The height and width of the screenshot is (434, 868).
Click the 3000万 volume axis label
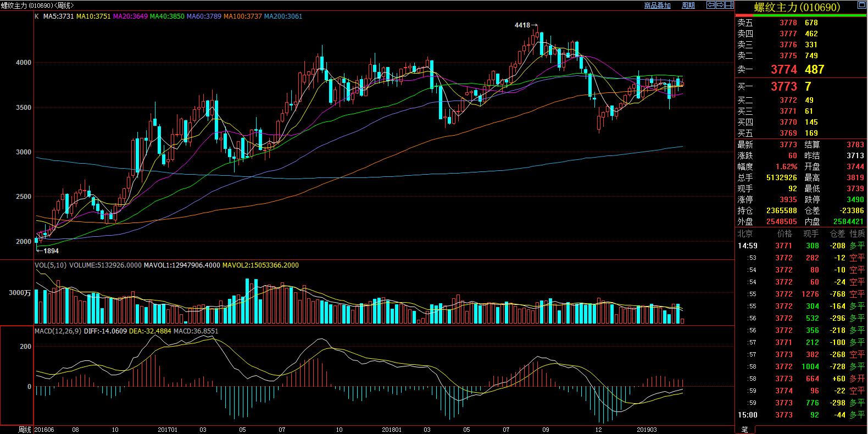click(x=20, y=293)
